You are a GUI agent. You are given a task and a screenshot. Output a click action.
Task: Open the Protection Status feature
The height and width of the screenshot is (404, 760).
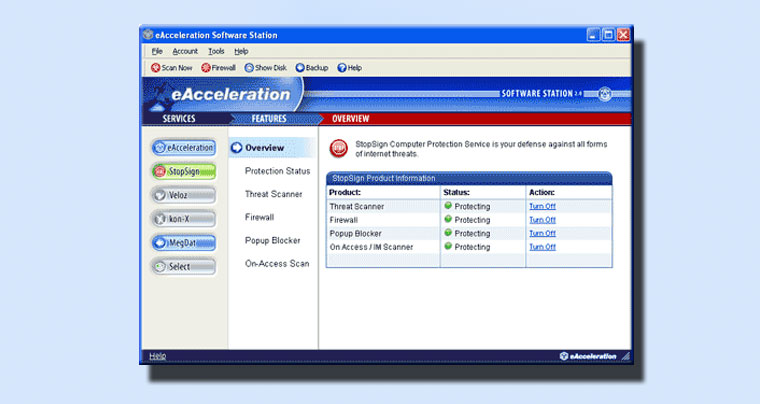[x=277, y=171]
